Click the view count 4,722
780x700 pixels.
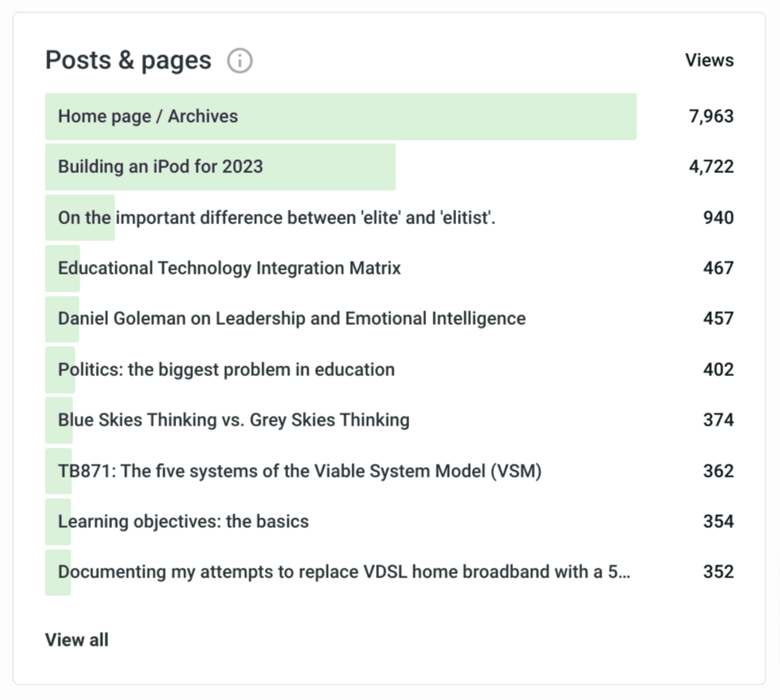pyautogui.click(x=710, y=166)
